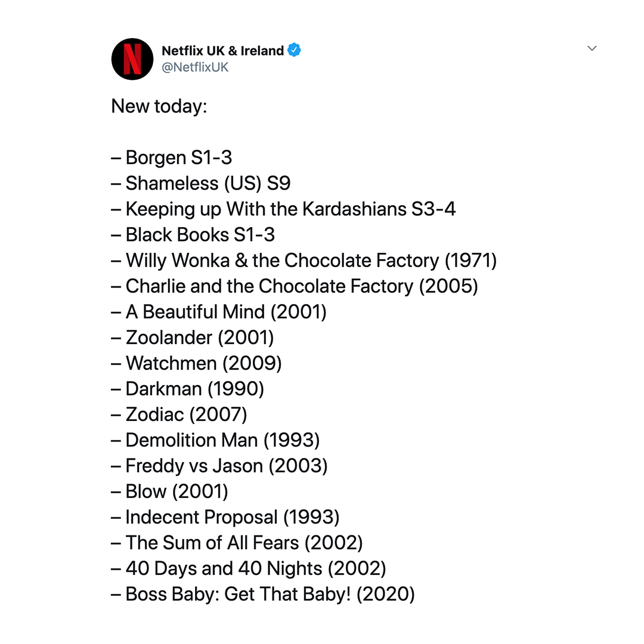Select the Zoolander (2001) line

coord(193,338)
